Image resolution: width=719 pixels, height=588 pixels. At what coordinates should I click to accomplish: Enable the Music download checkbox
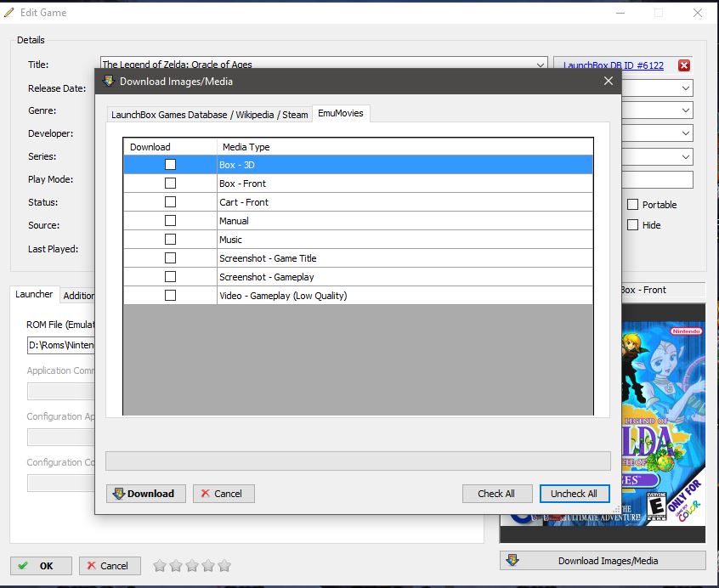pos(170,240)
